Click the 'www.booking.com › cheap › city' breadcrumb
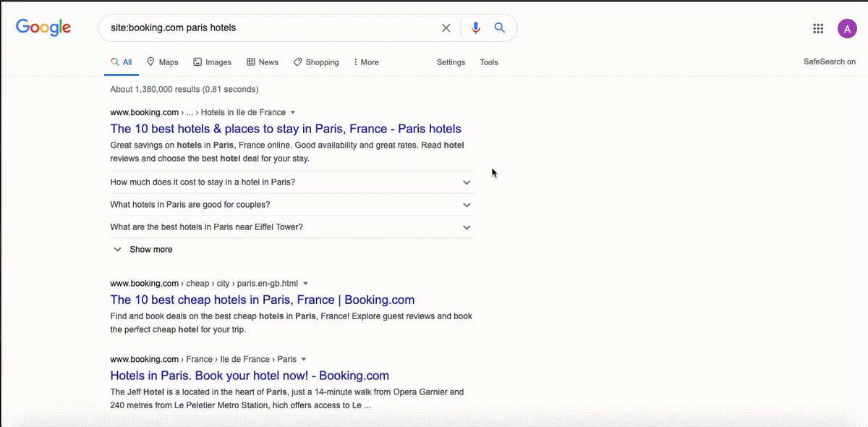 [x=204, y=283]
